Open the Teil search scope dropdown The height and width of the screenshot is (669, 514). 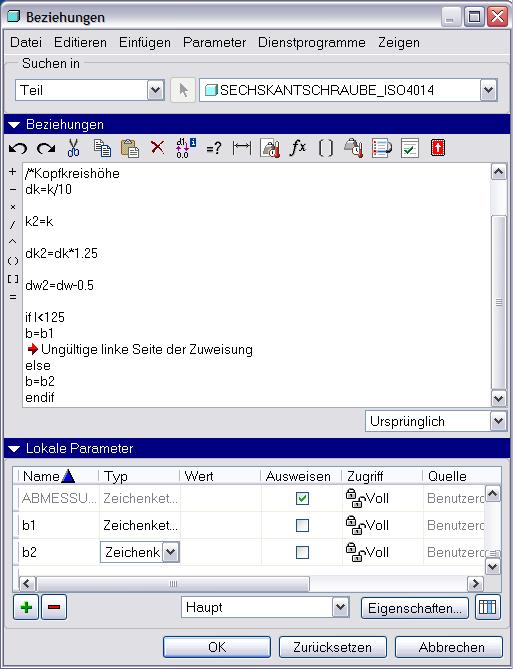pyautogui.click(x=156, y=90)
